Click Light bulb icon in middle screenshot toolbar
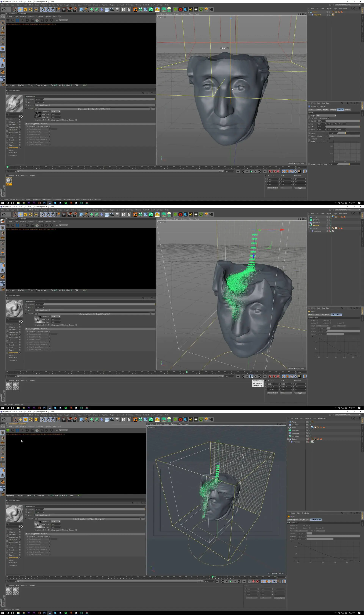Viewport: 364px width, 615px height. pyautogui.click(x=117, y=214)
